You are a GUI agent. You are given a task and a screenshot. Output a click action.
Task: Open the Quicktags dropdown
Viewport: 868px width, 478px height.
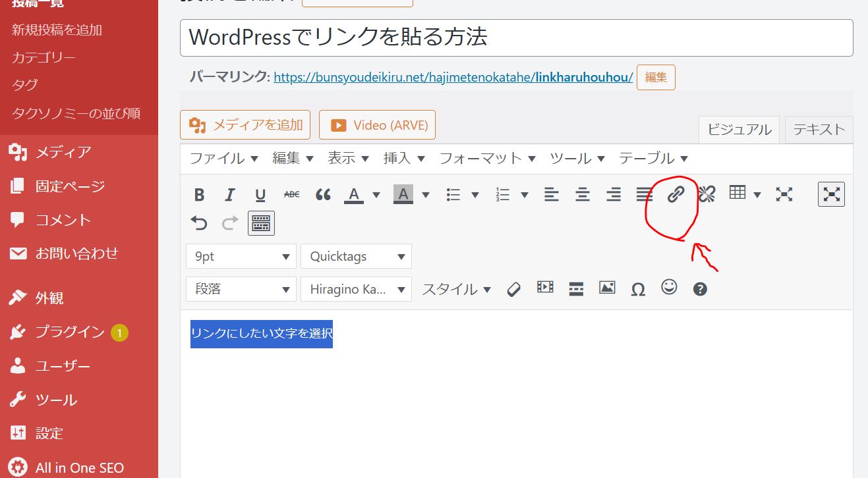356,257
